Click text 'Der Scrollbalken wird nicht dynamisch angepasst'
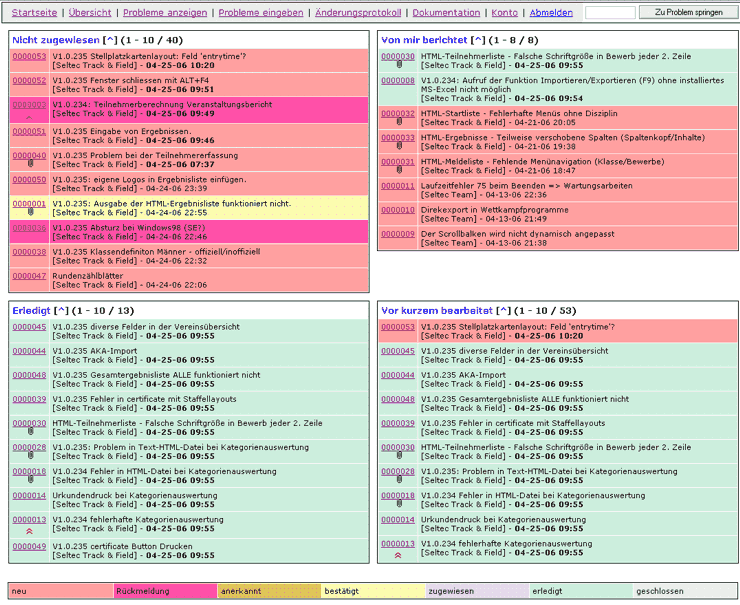 [517, 234]
